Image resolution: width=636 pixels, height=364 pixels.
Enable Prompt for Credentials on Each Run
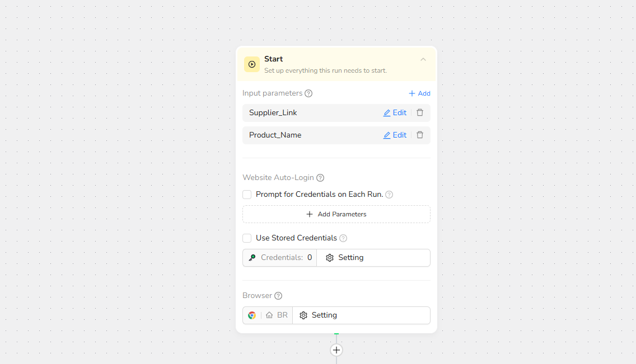point(247,195)
